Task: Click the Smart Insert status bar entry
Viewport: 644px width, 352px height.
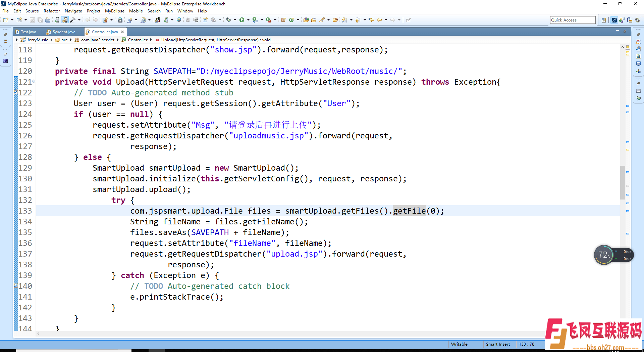Action: tap(498, 344)
